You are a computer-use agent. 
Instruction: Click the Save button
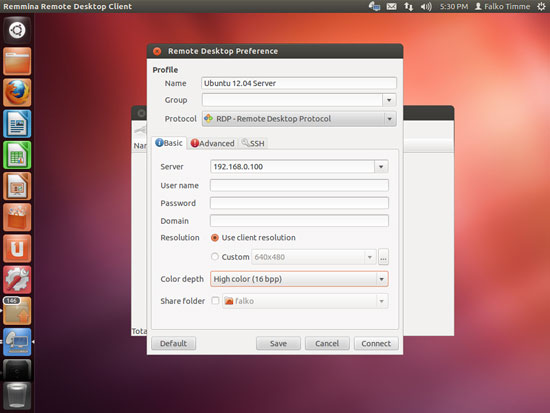pyautogui.click(x=278, y=344)
